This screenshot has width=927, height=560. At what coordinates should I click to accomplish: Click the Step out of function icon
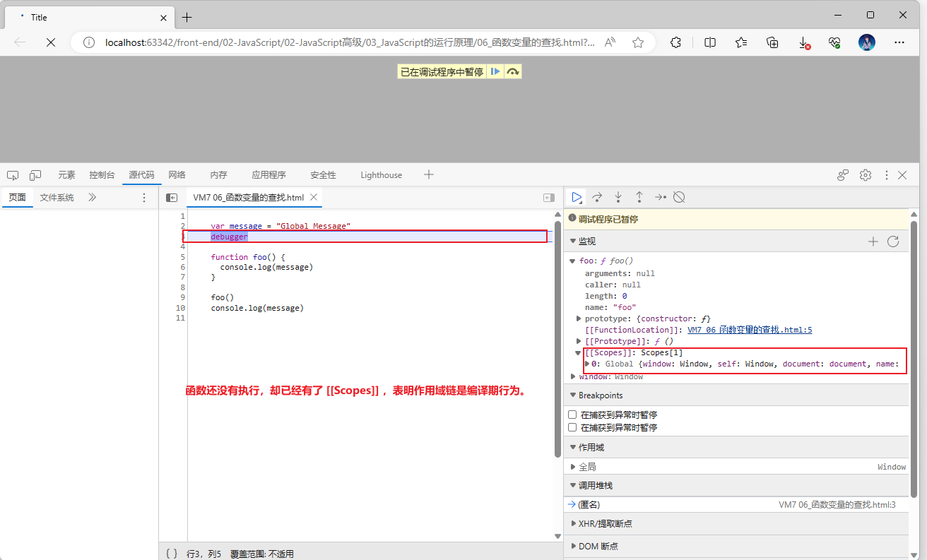coord(639,198)
